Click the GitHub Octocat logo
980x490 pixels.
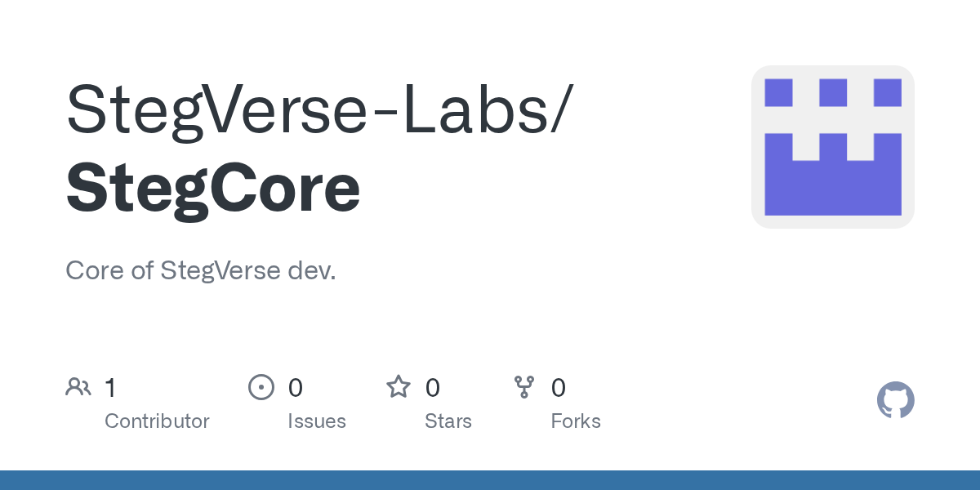pyautogui.click(x=895, y=400)
